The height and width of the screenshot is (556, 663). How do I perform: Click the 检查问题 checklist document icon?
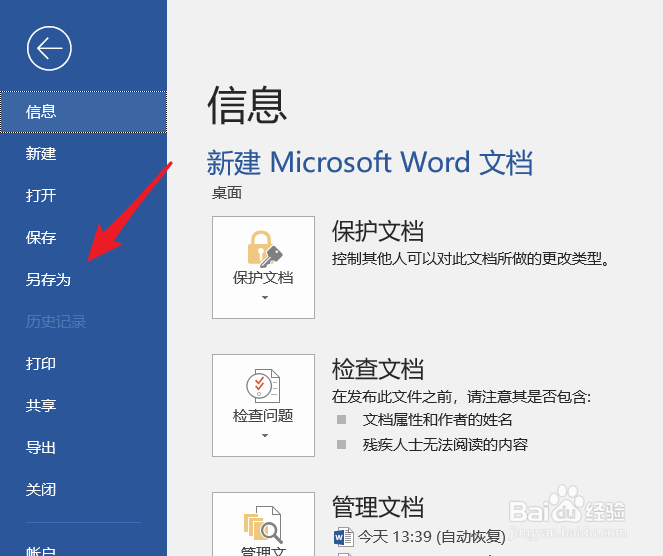(x=263, y=386)
